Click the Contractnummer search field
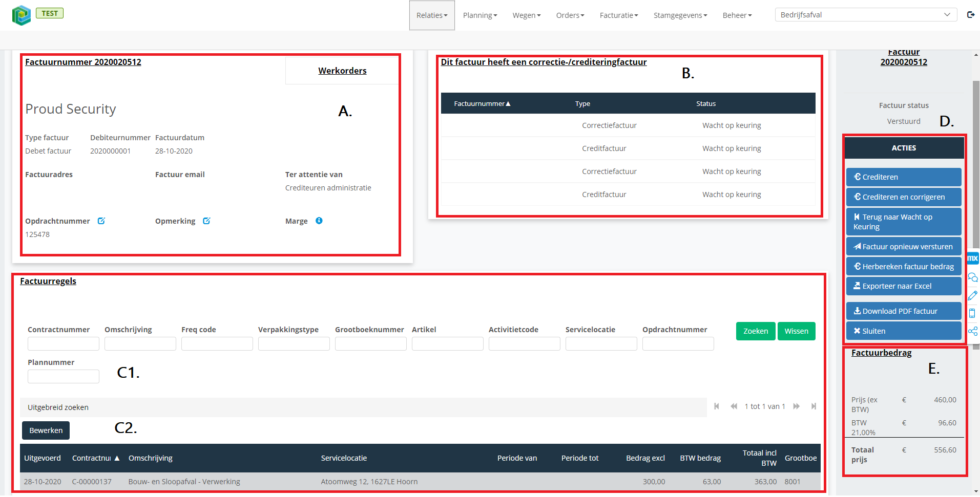Viewport: 980px width, 497px height. (x=64, y=344)
